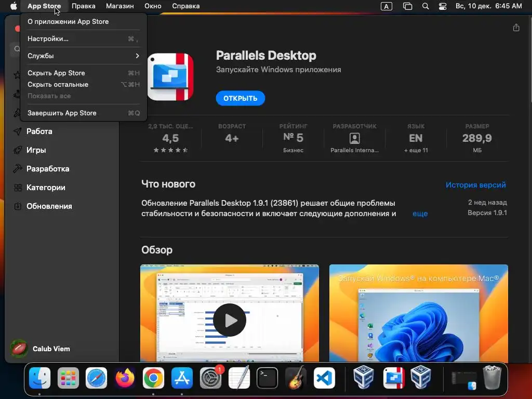Open Launchpad from the Dock
The image size is (532, 399).
68,378
